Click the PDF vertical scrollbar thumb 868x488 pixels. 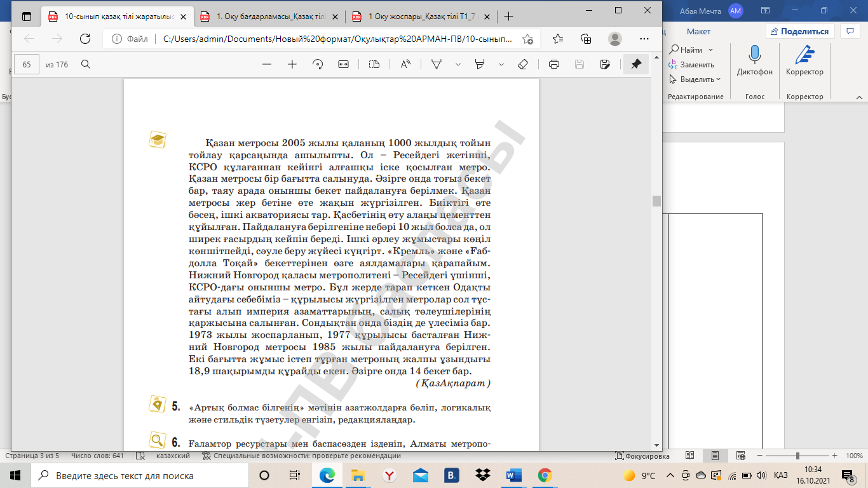click(656, 201)
